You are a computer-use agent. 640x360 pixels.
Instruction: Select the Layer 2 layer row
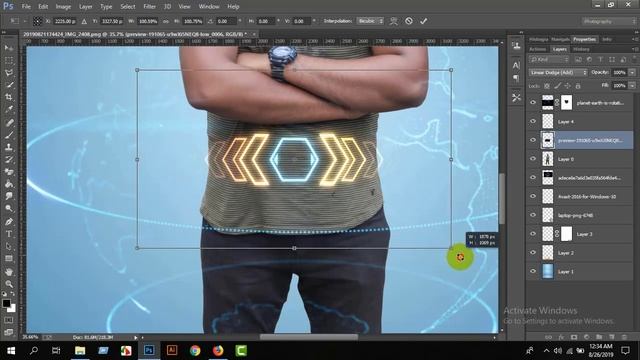[580, 253]
